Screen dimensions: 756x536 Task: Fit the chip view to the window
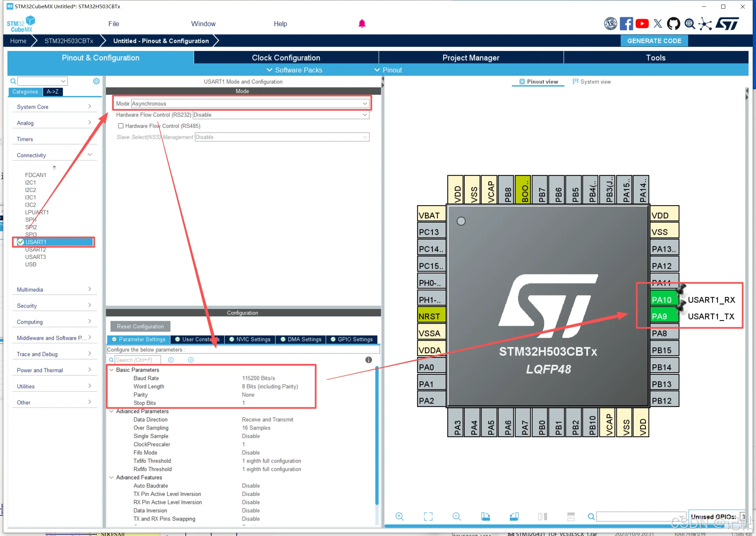[428, 516]
